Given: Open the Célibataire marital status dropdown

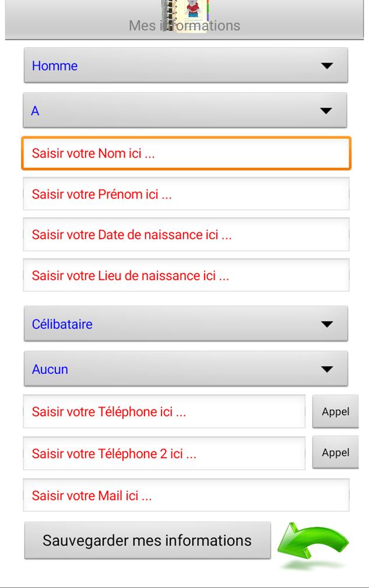Looking at the screenshot, I should coord(186,324).
